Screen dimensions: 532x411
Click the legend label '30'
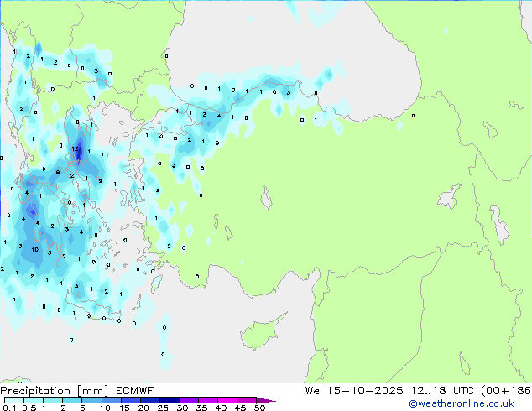pyautogui.click(x=182, y=408)
